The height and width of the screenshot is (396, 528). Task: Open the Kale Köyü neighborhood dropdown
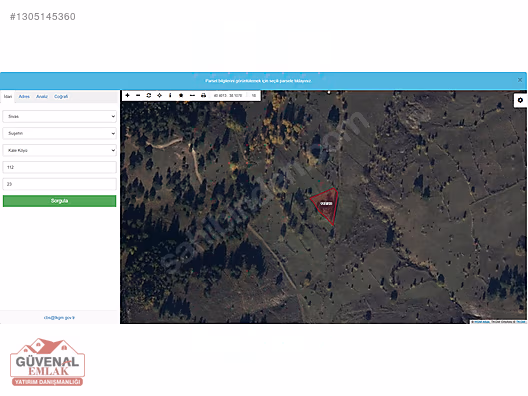point(60,150)
